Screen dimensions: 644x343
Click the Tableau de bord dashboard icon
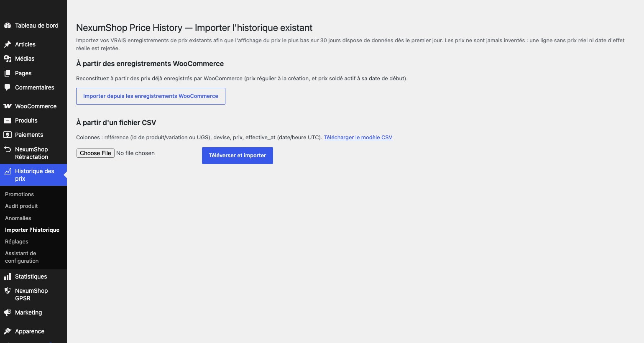(x=8, y=26)
